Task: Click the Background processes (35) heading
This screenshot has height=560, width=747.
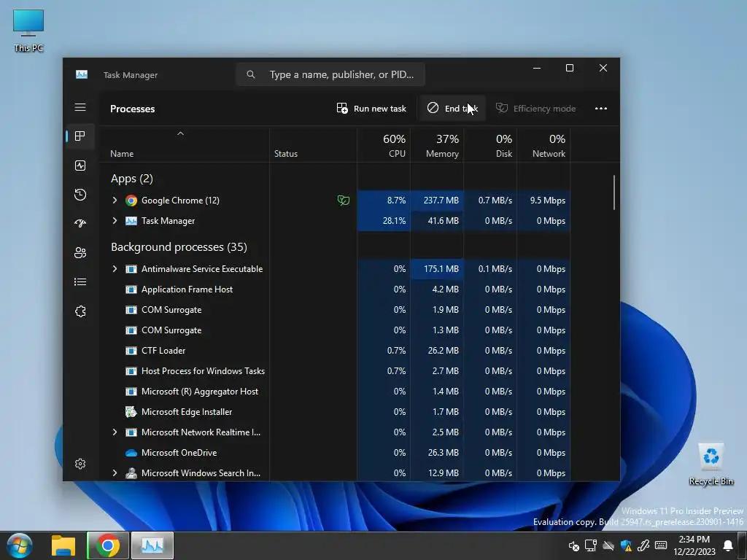Action: point(179,247)
